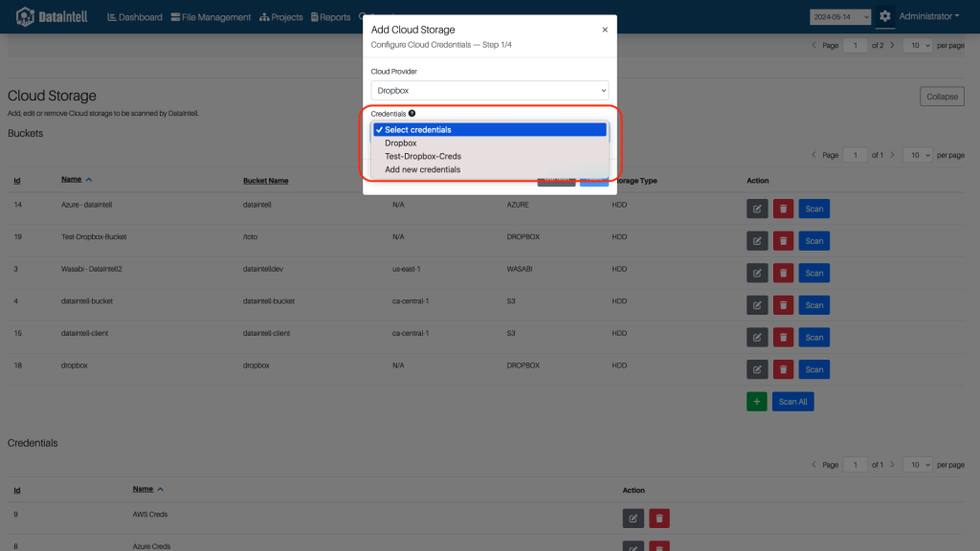Click the Scan All button
980x551 pixels.
[792, 402]
